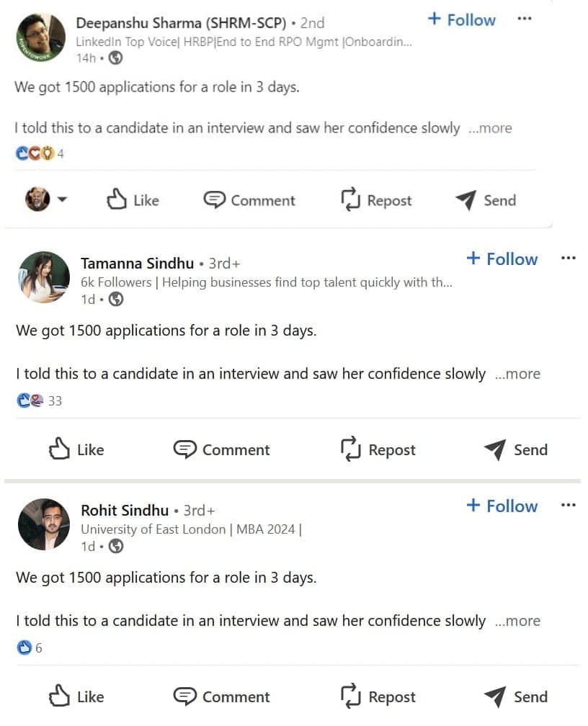This screenshot has height=726, width=588.
Task: Open three-dot menu on Rohit Sindhu's post
Action: point(568,506)
